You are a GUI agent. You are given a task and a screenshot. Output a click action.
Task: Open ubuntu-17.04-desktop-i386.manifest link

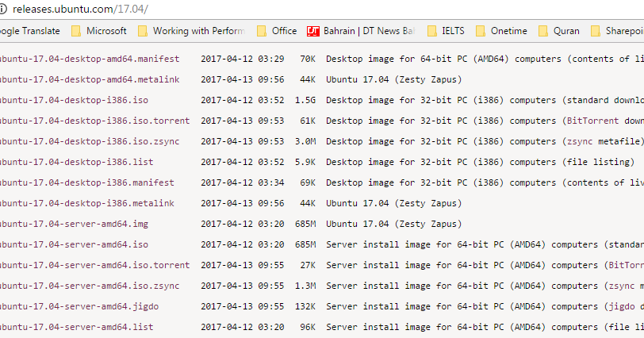pyautogui.click(x=87, y=182)
